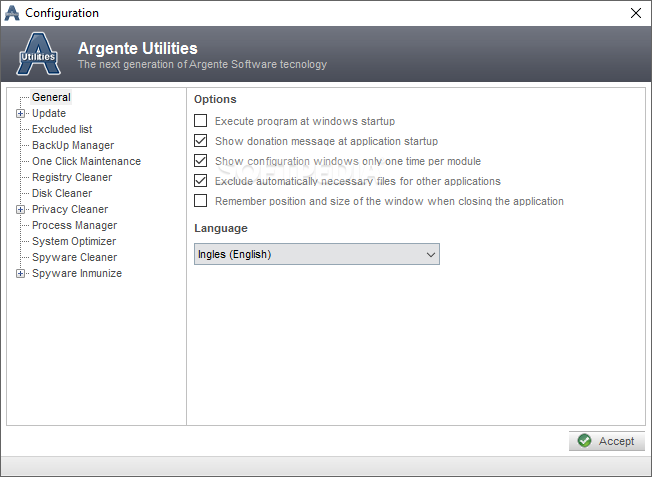Click the Language section heading
652x477 pixels.
click(221, 228)
